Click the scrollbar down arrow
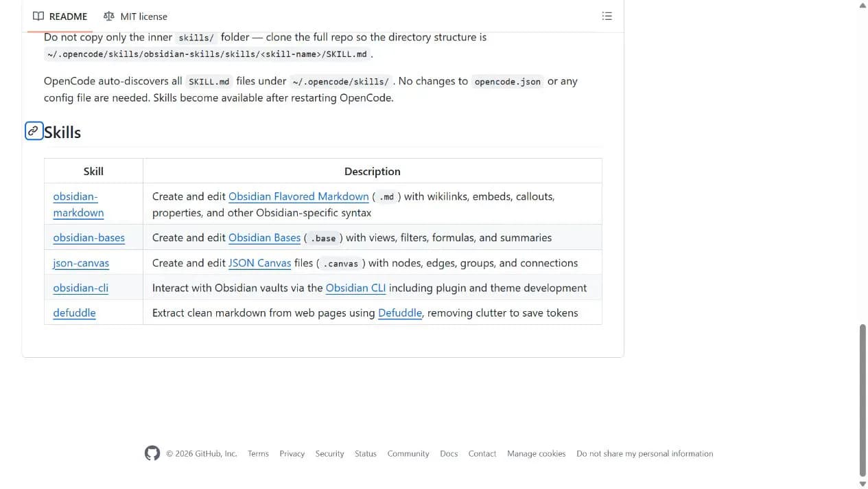The height and width of the screenshot is (489, 868). pos(863,484)
